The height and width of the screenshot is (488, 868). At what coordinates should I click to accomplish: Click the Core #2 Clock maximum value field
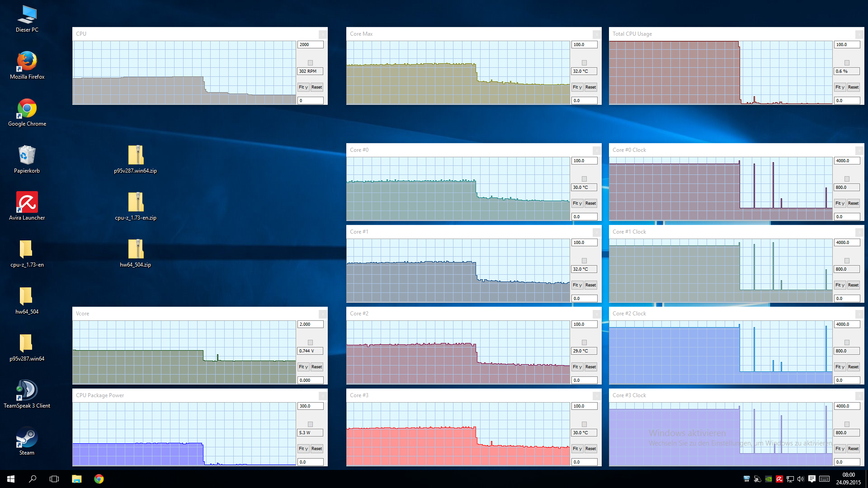[846, 324]
